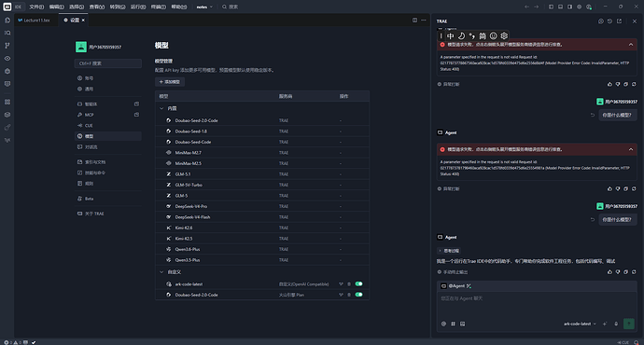This screenshot has width=644, height=345.
Task: Open the Source Control branch icon
Action: tap(7, 46)
